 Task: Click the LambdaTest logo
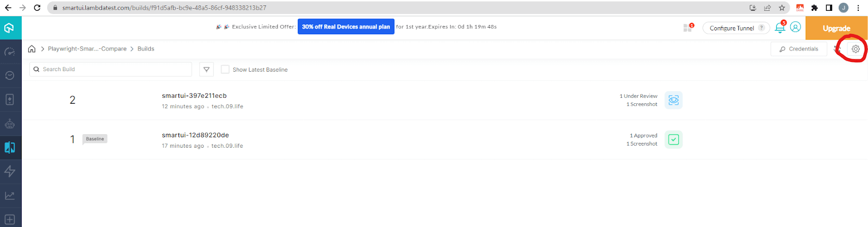[x=9, y=28]
